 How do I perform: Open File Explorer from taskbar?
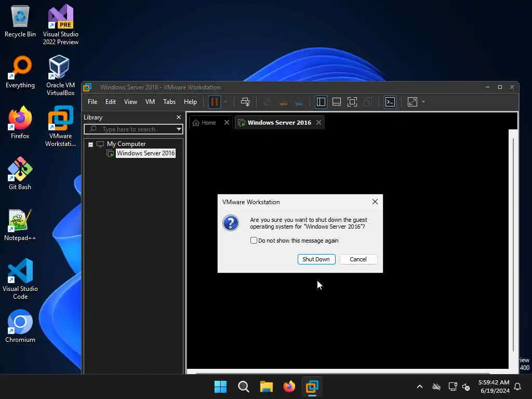click(267, 387)
